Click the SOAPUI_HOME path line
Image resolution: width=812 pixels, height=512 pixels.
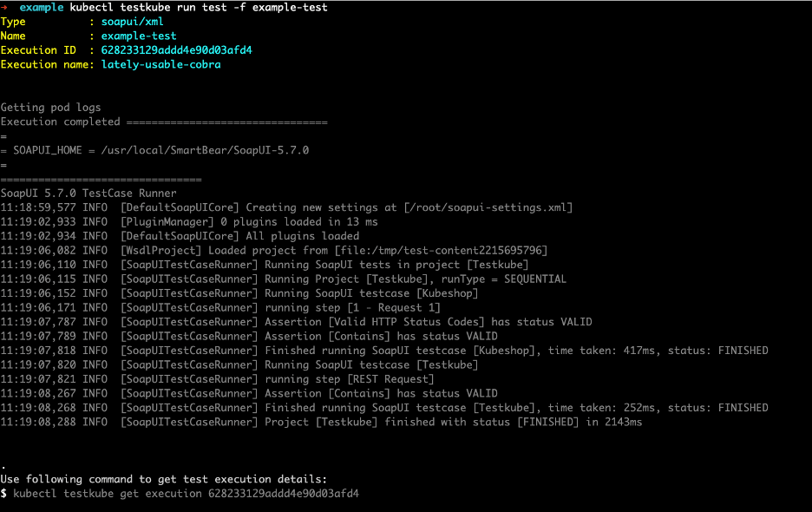160,150
